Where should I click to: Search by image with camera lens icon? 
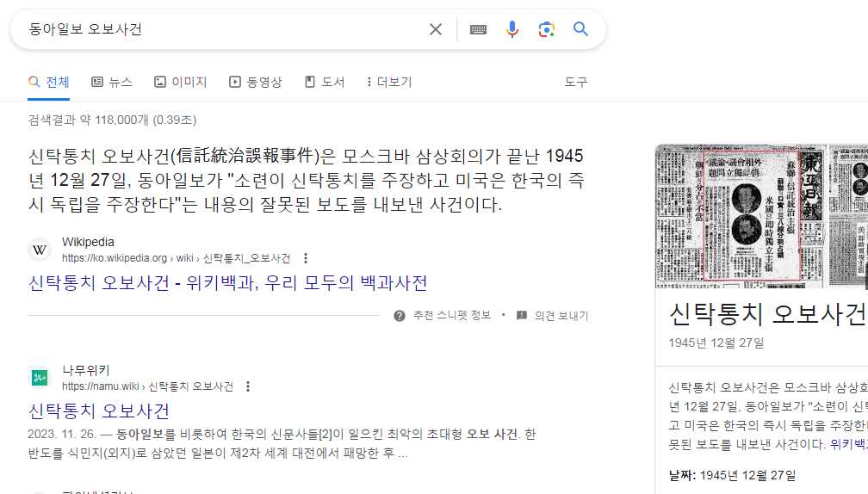pos(546,29)
